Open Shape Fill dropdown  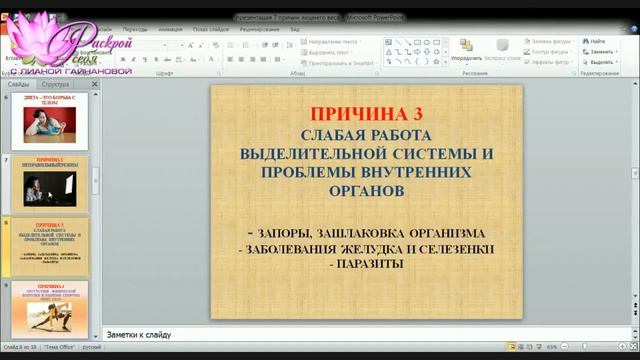[x=550, y=41]
